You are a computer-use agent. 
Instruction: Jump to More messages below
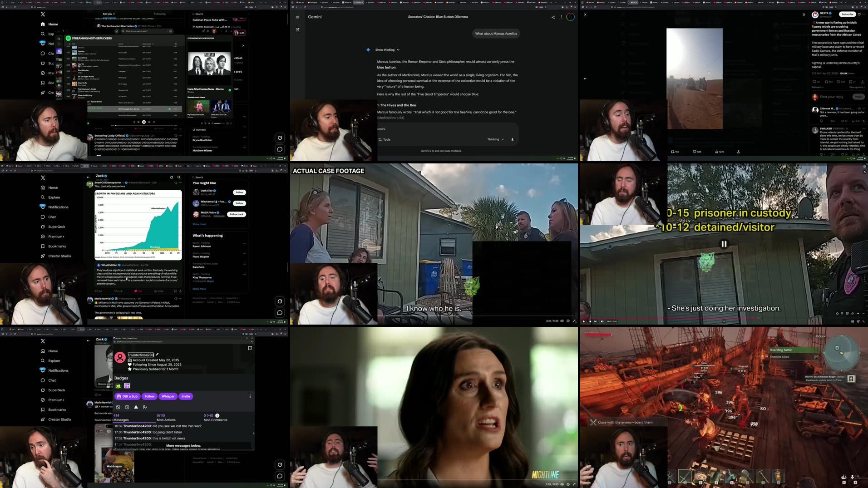(x=183, y=446)
